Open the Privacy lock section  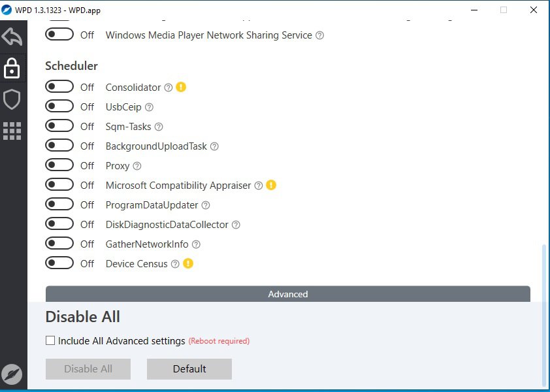click(x=12, y=68)
